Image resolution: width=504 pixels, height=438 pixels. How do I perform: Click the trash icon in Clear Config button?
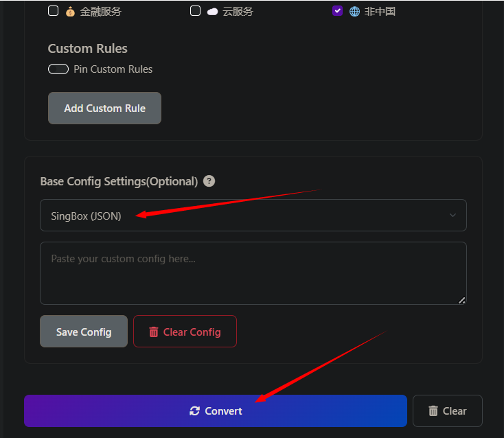(154, 332)
